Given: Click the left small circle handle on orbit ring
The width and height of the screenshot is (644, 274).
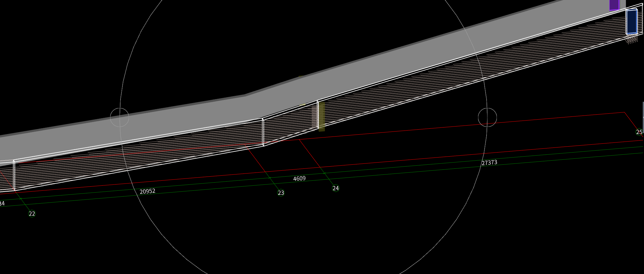Looking at the screenshot, I should [x=120, y=117].
